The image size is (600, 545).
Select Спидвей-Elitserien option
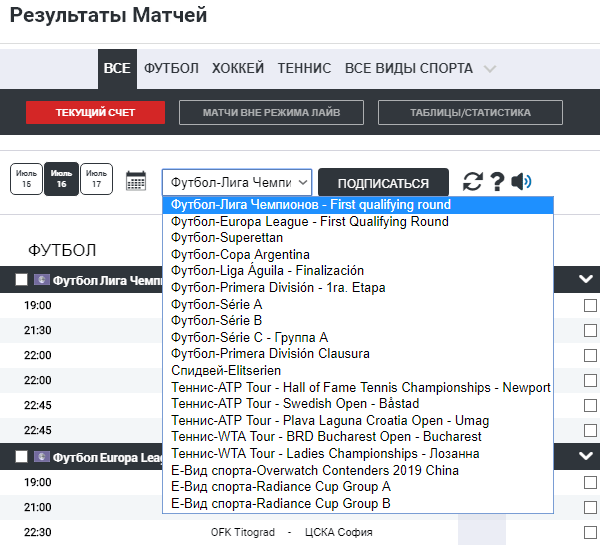358,370
